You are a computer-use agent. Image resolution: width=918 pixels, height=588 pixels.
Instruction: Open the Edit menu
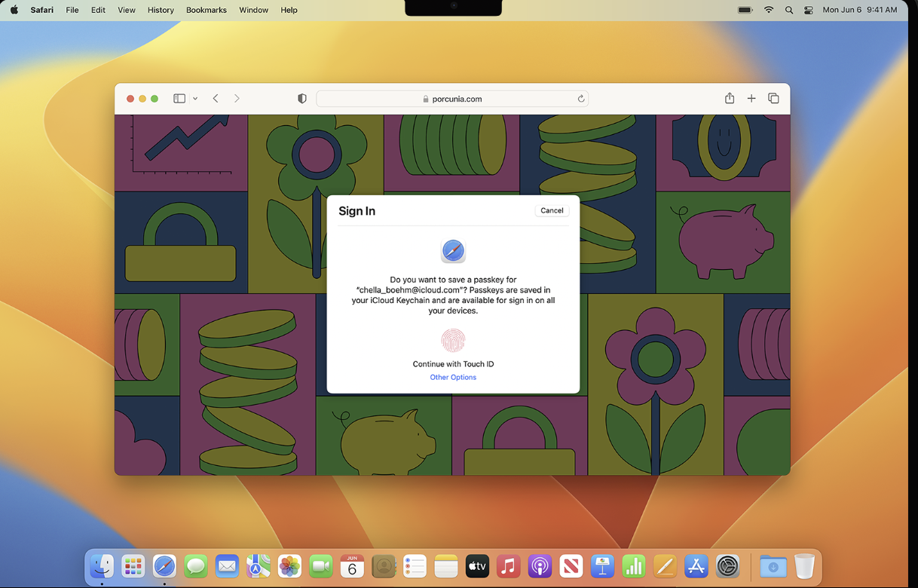pos(98,10)
